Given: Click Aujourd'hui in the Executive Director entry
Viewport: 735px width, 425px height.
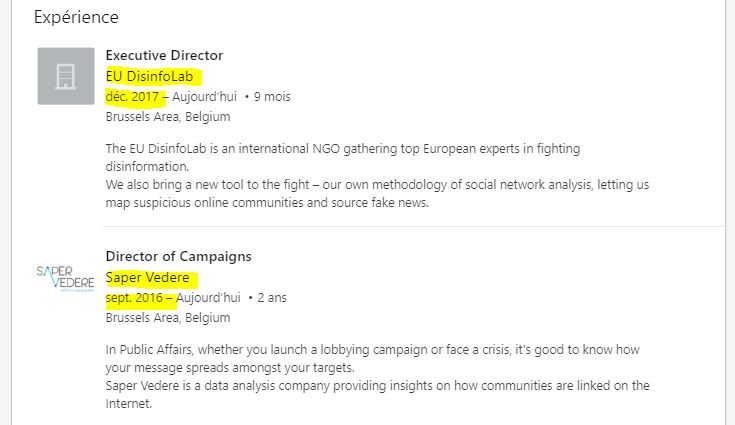Looking at the screenshot, I should (x=206, y=97).
